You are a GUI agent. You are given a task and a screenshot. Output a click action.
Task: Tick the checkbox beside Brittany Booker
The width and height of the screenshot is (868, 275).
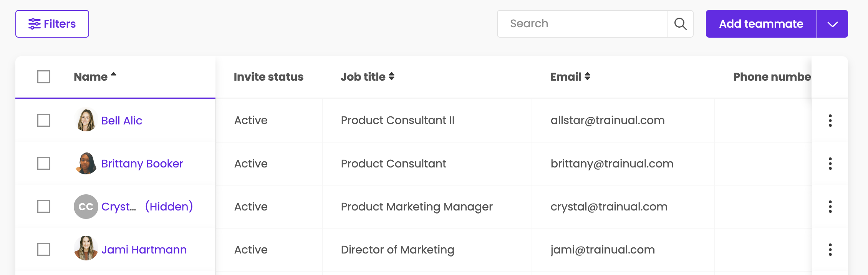(43, 164)
